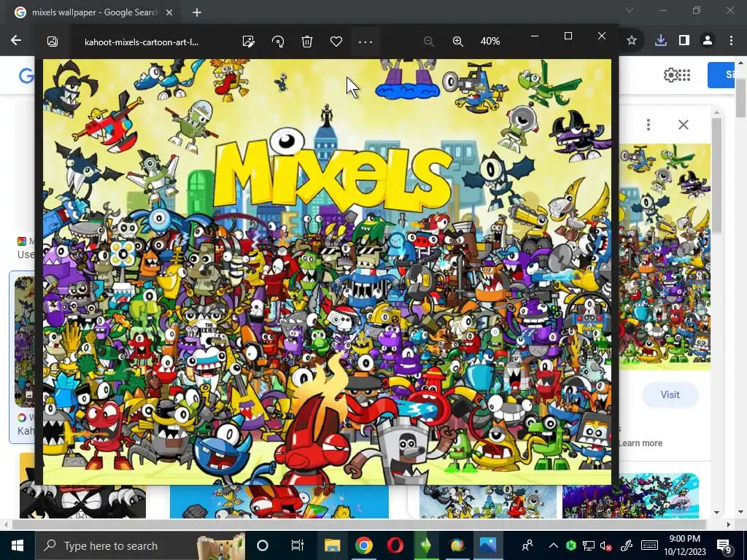
Task: Click the 40% zoom level value
Action: (x=489, y=42)
